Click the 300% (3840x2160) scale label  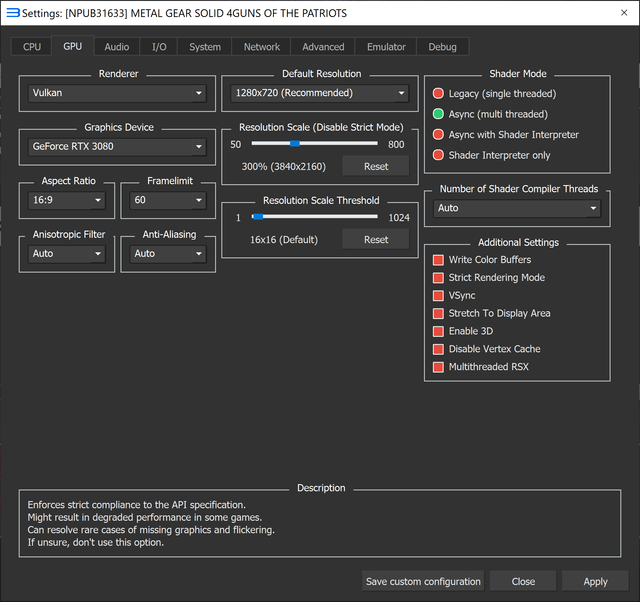284,167
